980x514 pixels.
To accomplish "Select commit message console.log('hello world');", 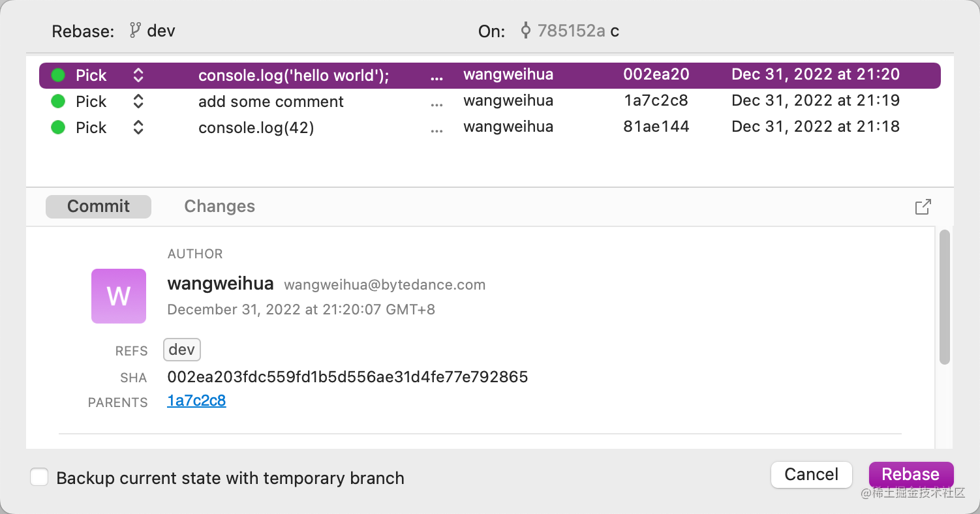I will coord(294,75).
